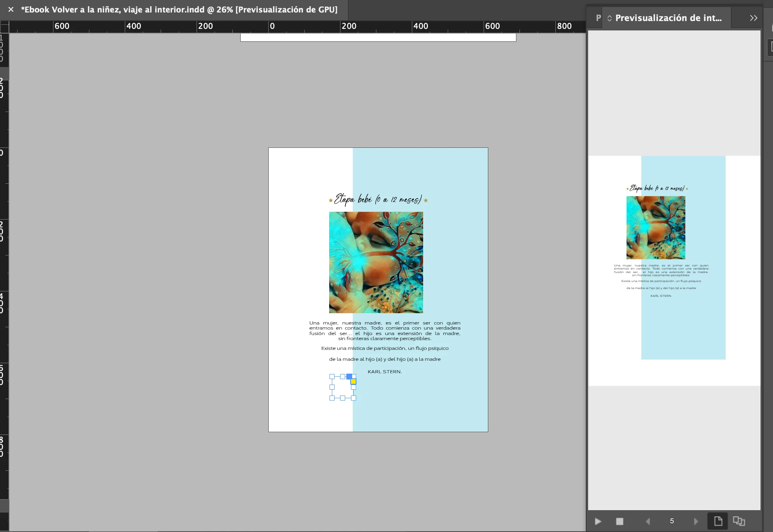Cycle panel size via tab title arrows

[x=610, y=18]
